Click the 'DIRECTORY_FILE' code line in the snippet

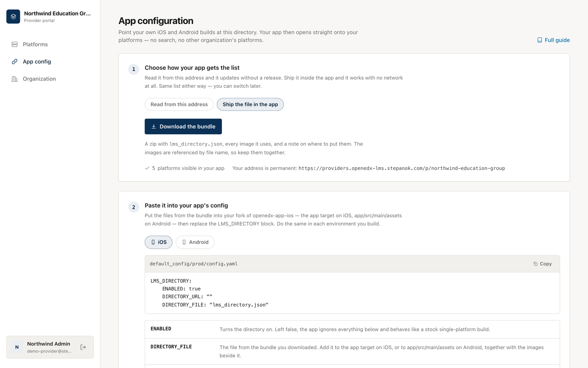(215, 305)
